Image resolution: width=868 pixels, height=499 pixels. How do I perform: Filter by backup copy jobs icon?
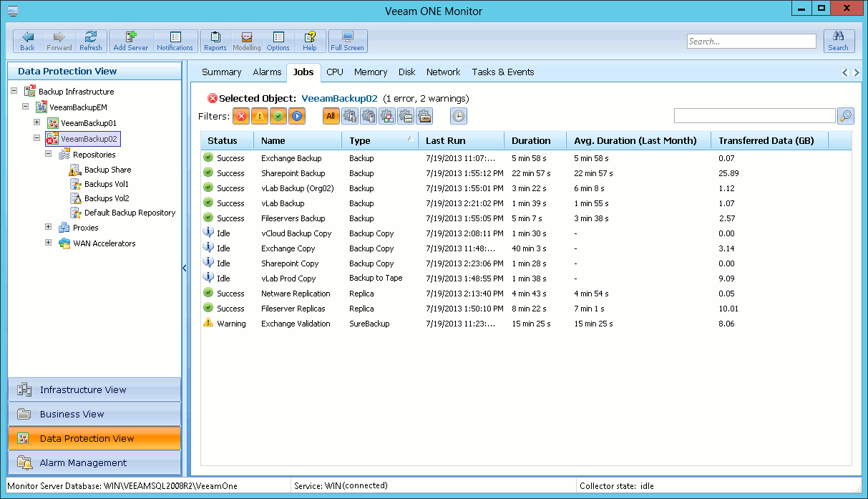[x=406, y=116]
